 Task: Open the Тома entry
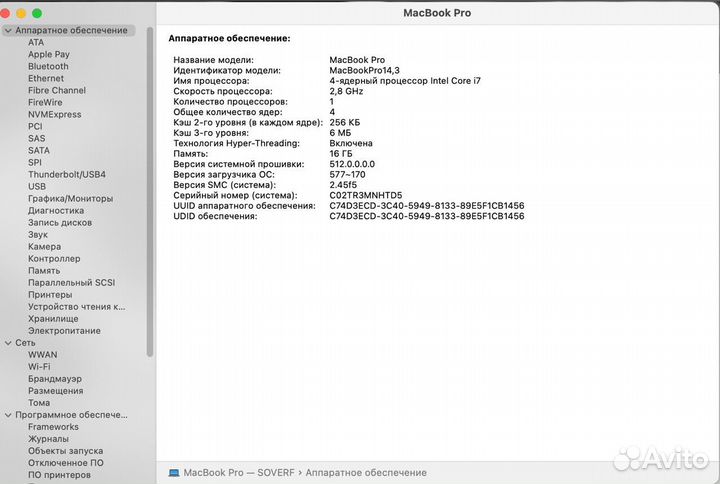pyautogui.click(x=39, y=403)
